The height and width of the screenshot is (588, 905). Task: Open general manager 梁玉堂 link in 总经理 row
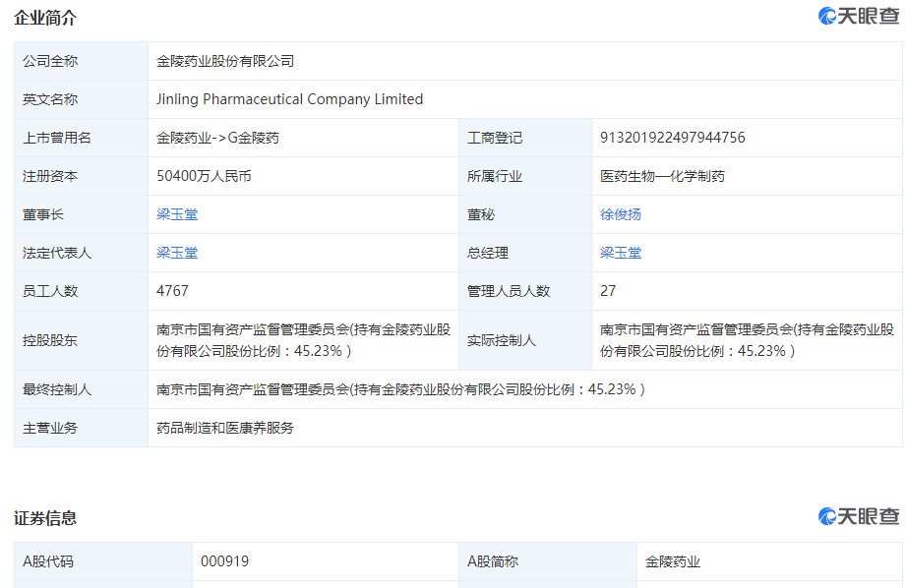[621, 253]
